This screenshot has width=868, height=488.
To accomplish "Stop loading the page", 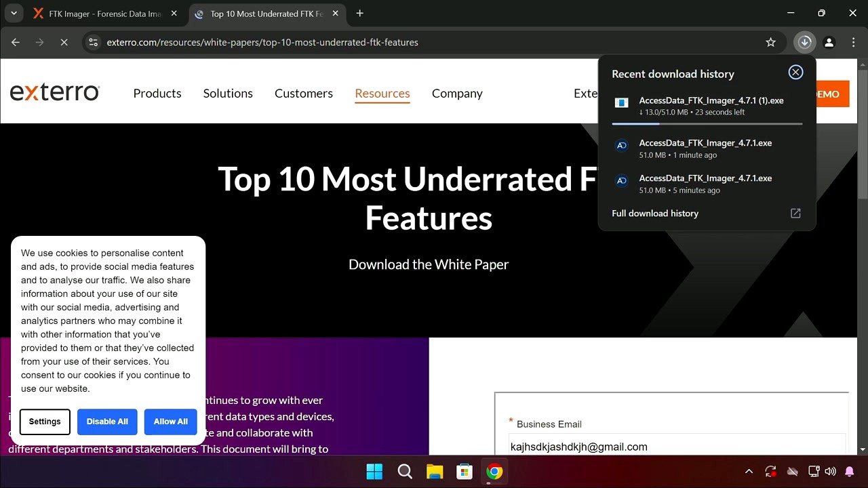I will (x=64, y=42).
